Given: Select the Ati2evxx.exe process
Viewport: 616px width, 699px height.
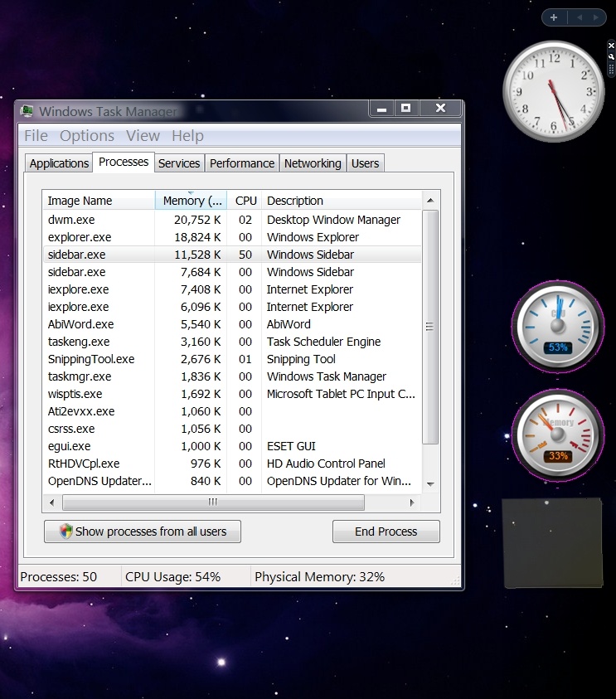Looking at the screenshot, I should click(x=232, y=411).
